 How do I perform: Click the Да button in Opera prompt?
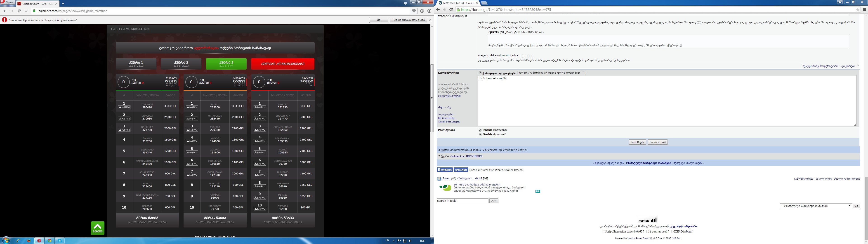pos(378,20)
